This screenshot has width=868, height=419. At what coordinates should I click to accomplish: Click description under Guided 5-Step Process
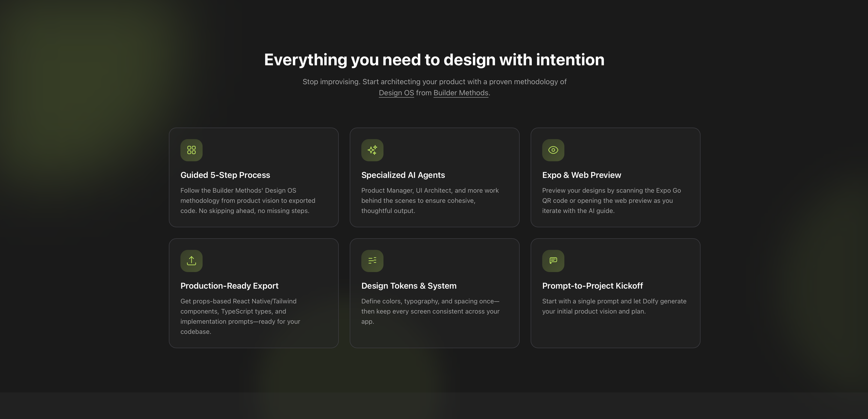pyautogui.click(x=248, y=201)
